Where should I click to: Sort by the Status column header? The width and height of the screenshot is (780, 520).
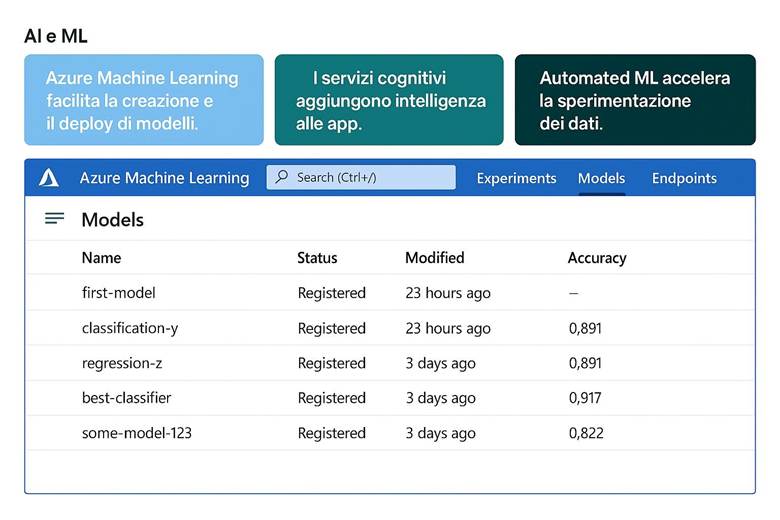pos(317,258)
